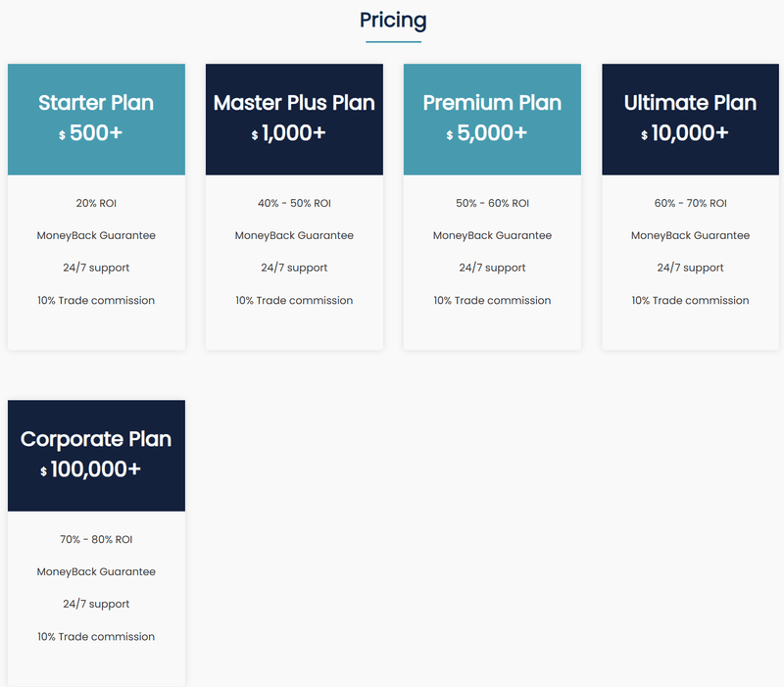Click the Pricing section title
This screenshot has width=784, height=687.
pyautogui.click(x=393, y=21)
